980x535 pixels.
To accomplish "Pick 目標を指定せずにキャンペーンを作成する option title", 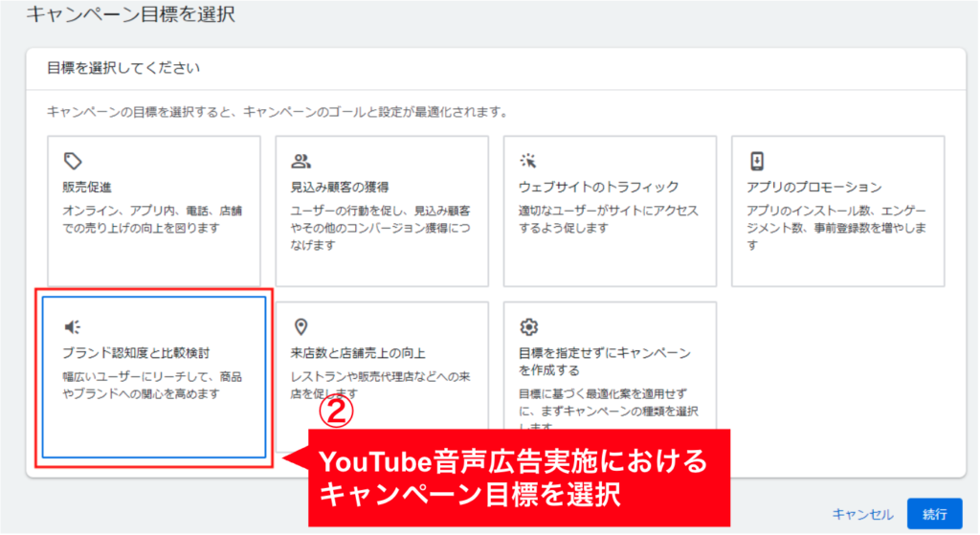I will coord(604,362).
